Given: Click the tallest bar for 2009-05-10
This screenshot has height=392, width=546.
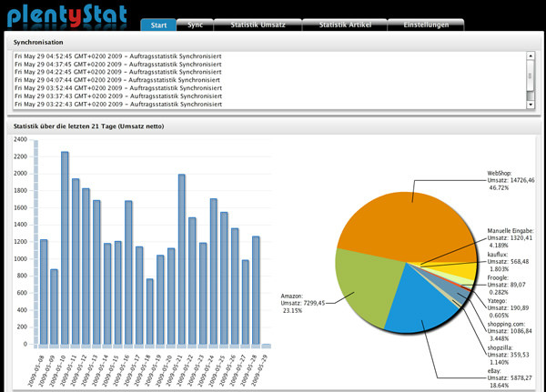Looking at the screenshot, I should tap(65, 248).
